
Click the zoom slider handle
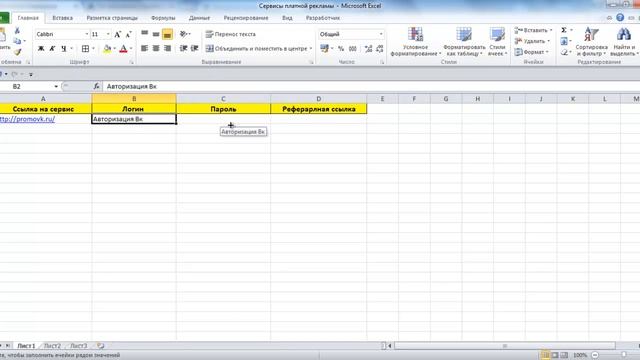(x=624, y=355)
